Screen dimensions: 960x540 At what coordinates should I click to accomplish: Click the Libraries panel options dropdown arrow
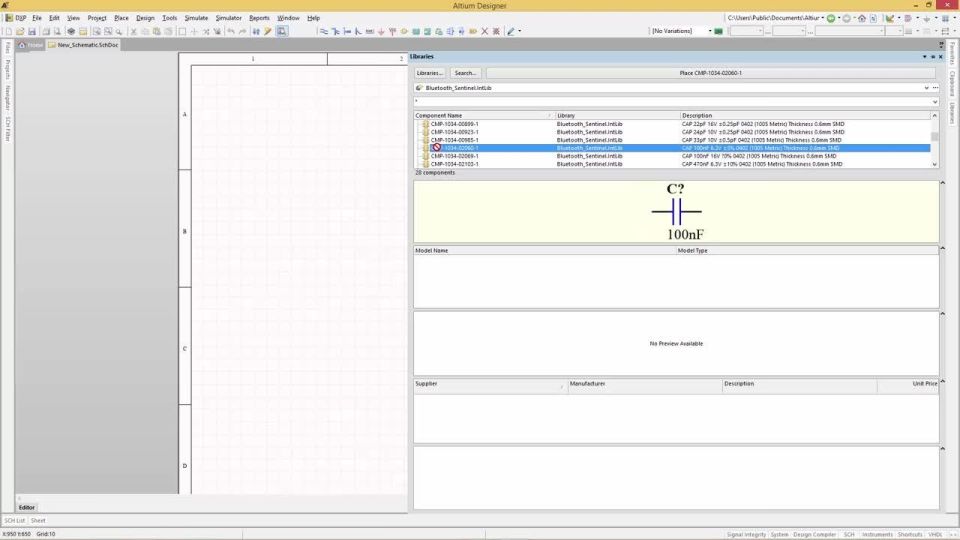click(924, 56)
